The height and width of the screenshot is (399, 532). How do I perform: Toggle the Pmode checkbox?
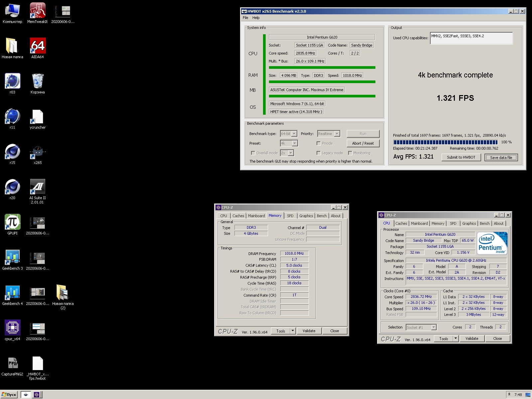tap(319, 143)
